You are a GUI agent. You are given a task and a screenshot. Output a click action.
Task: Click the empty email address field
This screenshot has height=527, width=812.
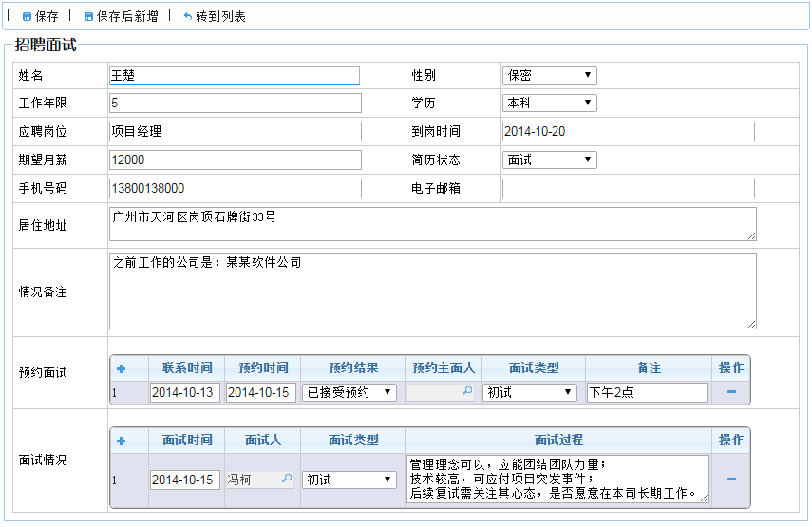pyautogui.click(x=628, y=188)
